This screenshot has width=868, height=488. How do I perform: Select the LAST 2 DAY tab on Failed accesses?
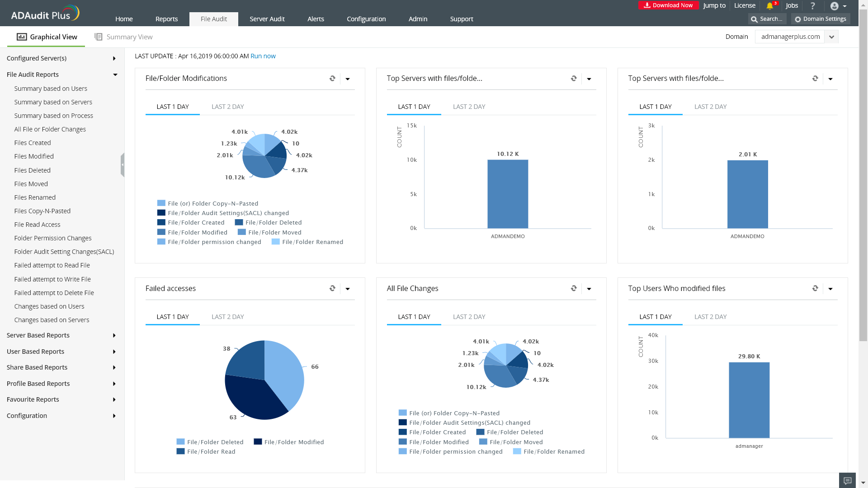(228, 317)
